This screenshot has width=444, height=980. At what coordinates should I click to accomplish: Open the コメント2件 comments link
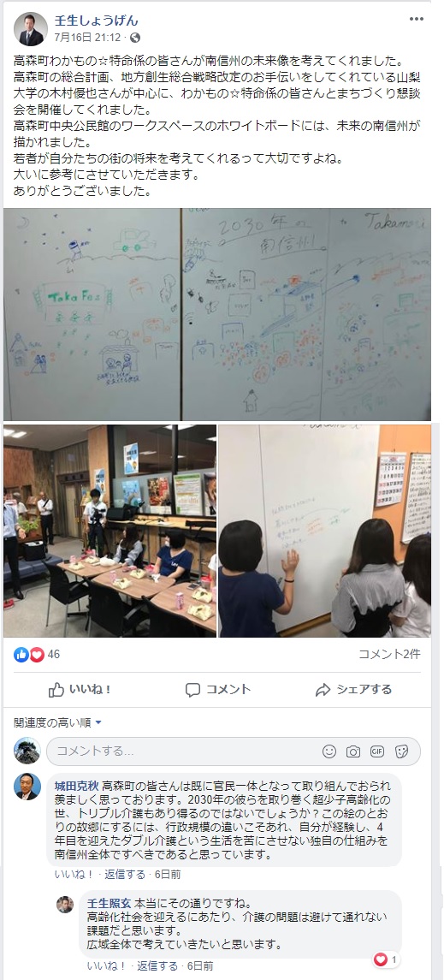tap(389, 655)
